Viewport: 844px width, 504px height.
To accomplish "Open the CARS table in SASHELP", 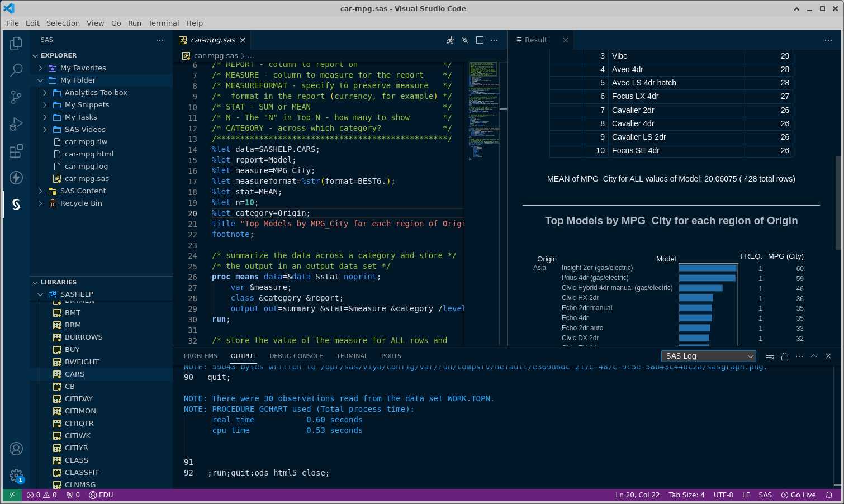I will coord(74,374).
